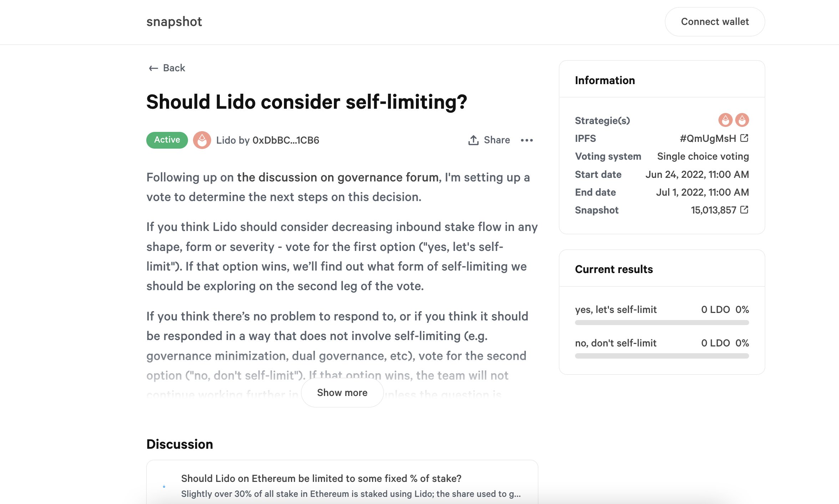Click the Lido space name link

tap(226, 140)
